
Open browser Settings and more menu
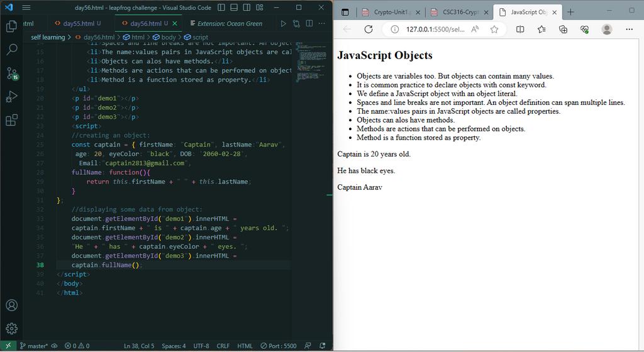(x=629, y=29)
